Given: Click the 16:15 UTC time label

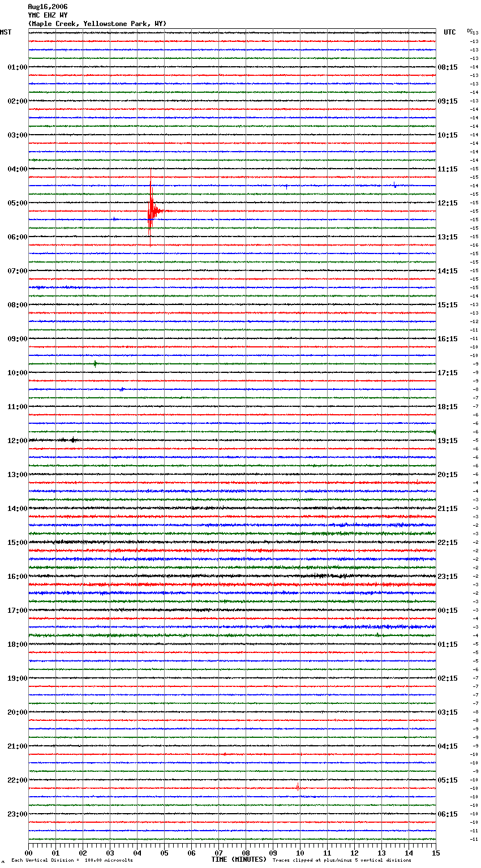Looking at the screenshot, I should 448,339.
